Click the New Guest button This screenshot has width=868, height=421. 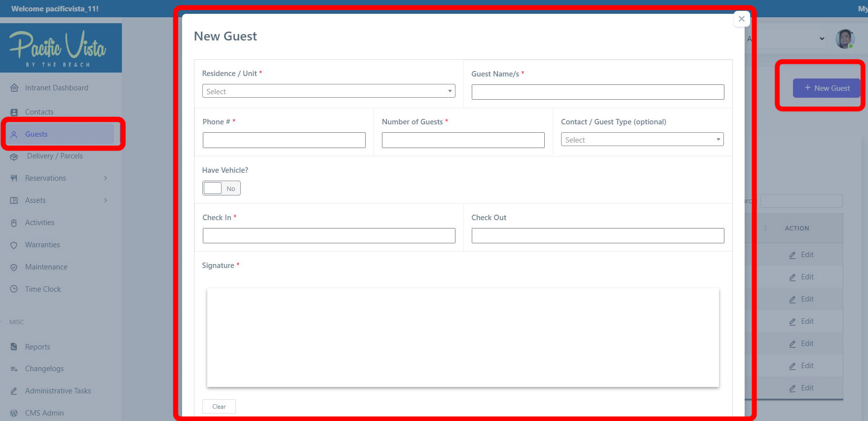[827, 88]
